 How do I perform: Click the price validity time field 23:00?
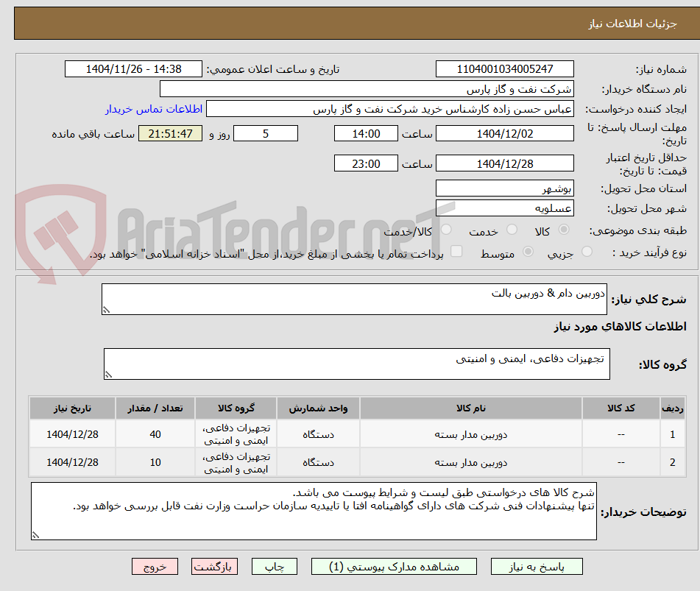(x=366, y=163)
